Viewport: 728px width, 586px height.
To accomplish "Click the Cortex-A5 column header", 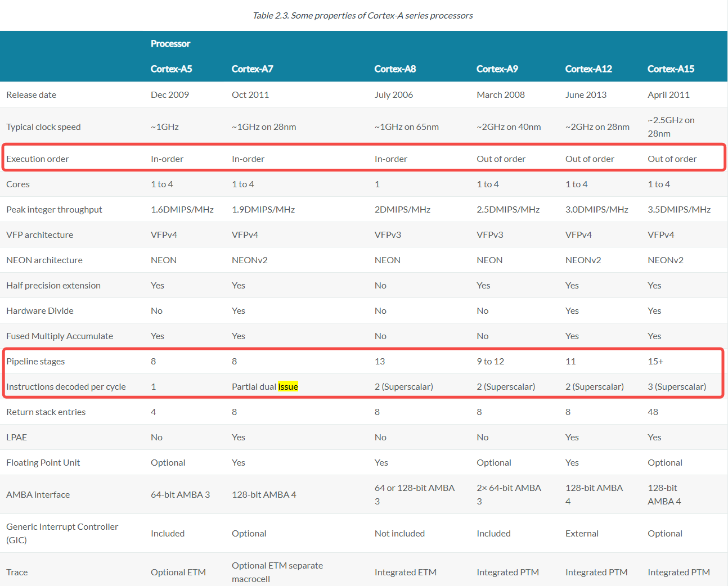I will tap(171, 69).
